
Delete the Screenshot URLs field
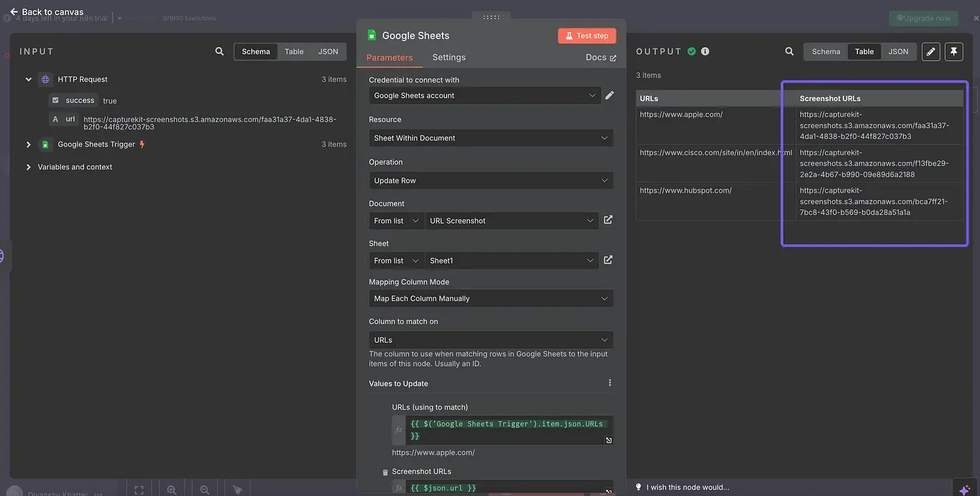pyautogui.click(x=384, y=472)
